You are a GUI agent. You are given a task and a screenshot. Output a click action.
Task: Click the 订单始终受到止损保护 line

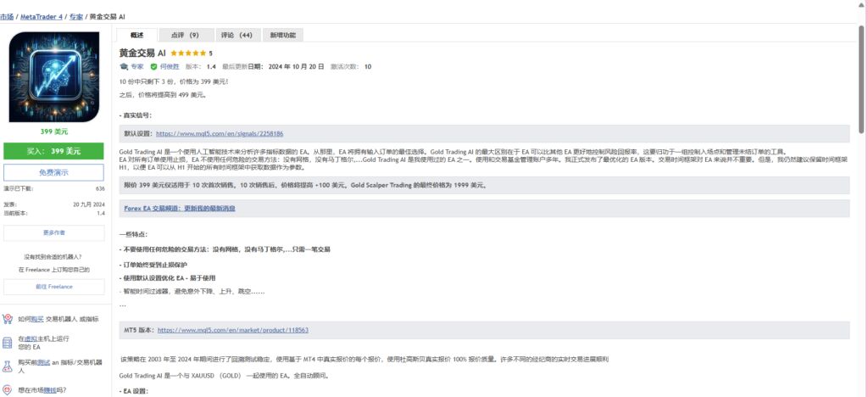coord(153,264)
